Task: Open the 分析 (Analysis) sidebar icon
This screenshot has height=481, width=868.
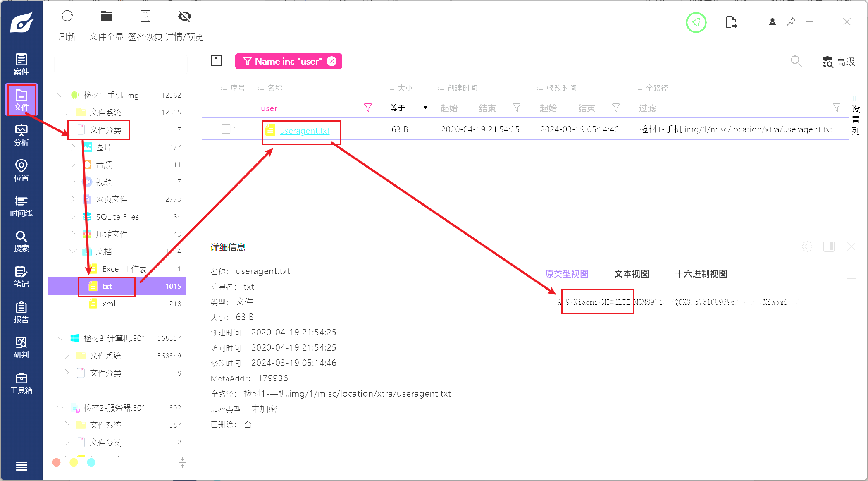Action: pos(21,135)
